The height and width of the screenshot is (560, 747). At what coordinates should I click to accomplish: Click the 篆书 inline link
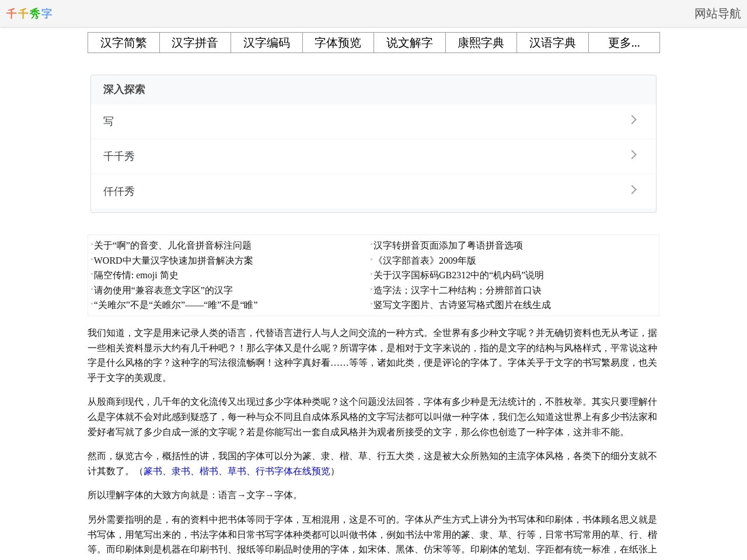[153, 471]
